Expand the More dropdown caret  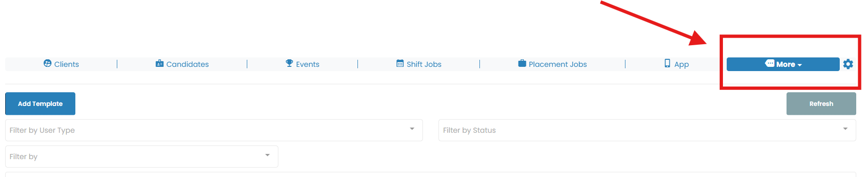pos(800,65)
